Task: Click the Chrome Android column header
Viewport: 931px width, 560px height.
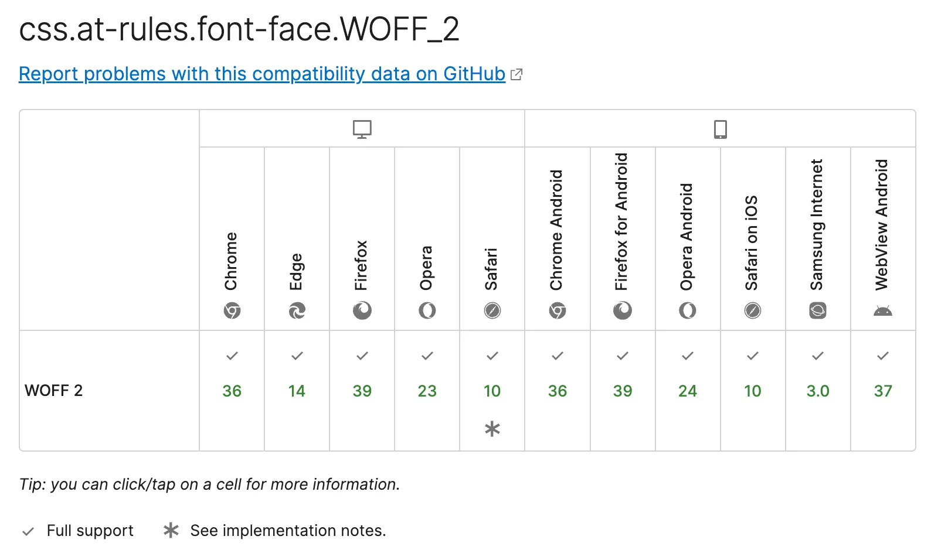Action: point(557,234)
